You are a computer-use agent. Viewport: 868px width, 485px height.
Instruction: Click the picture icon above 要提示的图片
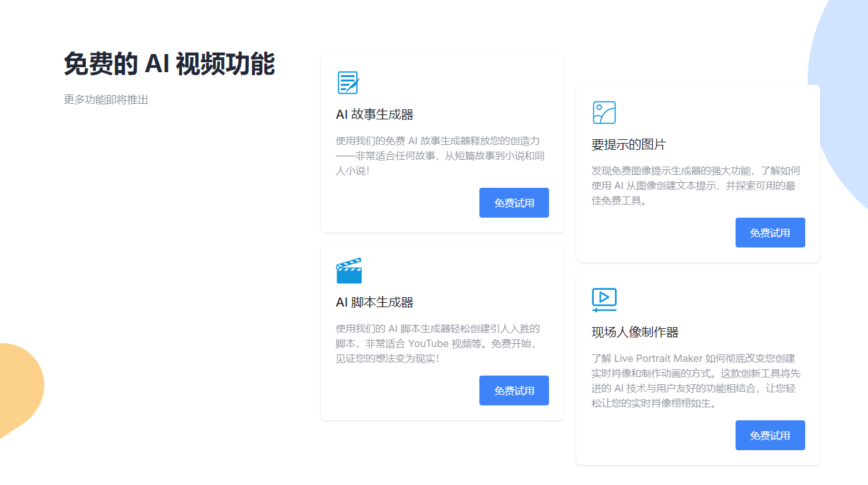604,113
